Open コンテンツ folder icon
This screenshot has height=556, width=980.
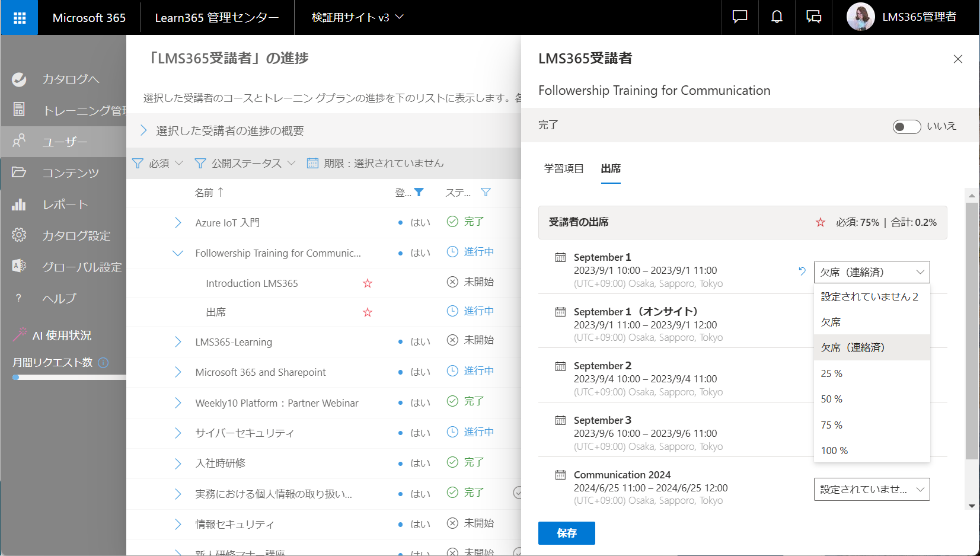(x=19, y=172)
